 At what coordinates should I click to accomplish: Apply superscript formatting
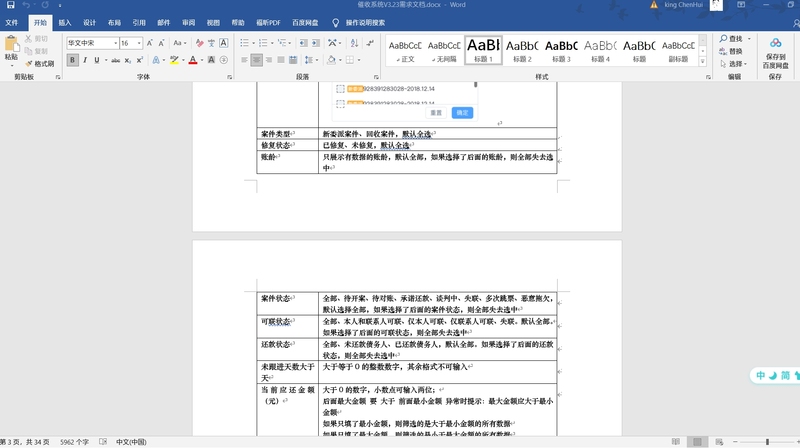(139, 60)
